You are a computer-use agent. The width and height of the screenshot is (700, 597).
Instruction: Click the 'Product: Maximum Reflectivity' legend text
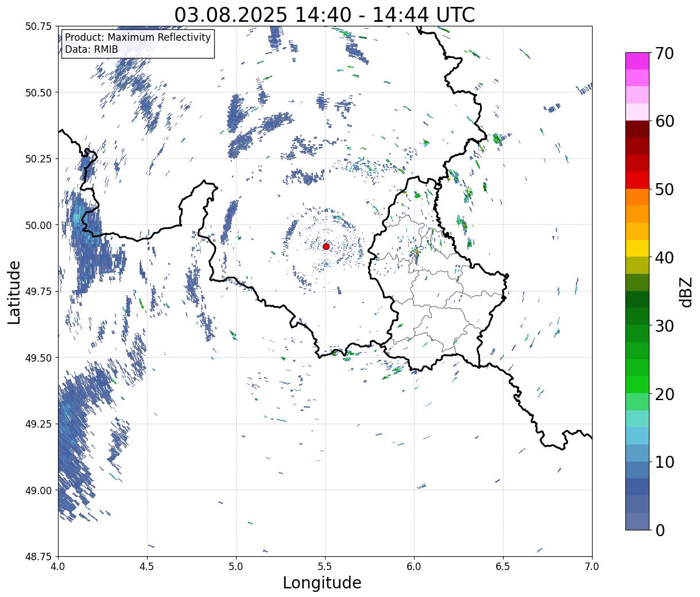point(138,37)
